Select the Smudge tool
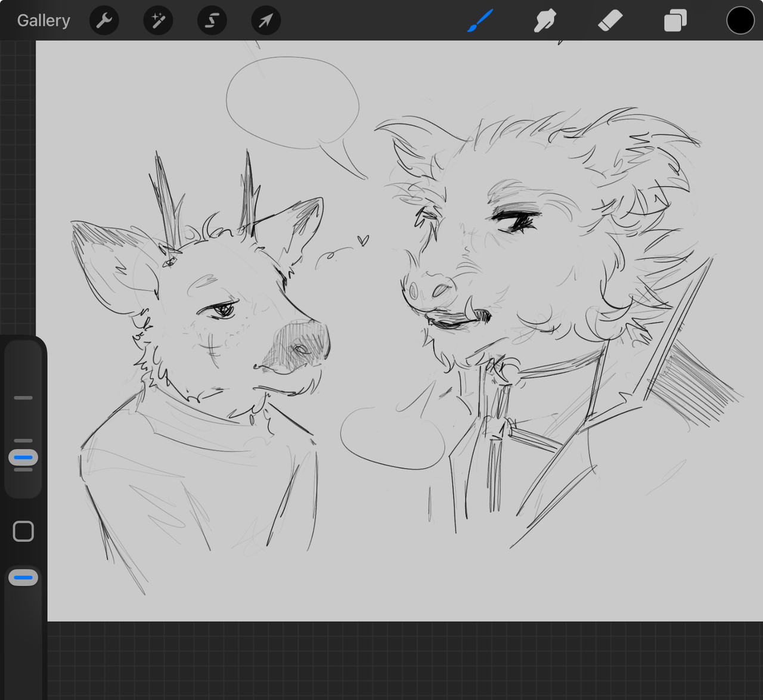Viewport: 763px width, 700px height. click(x=545, y=21)
